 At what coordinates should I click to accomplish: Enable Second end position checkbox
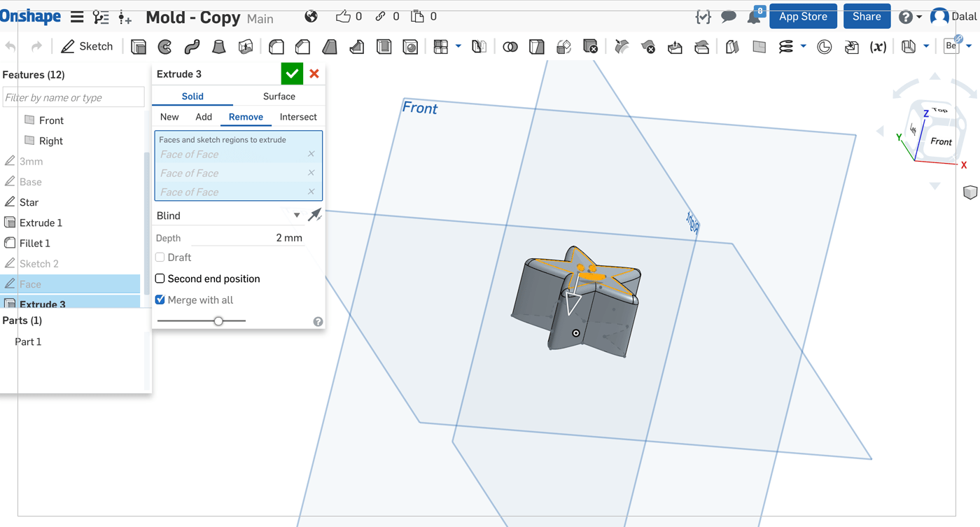click(x=160, y=279)
